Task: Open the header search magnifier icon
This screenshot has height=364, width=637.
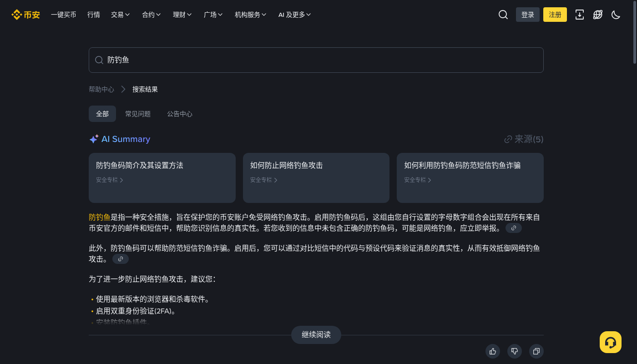Action: 503,15
